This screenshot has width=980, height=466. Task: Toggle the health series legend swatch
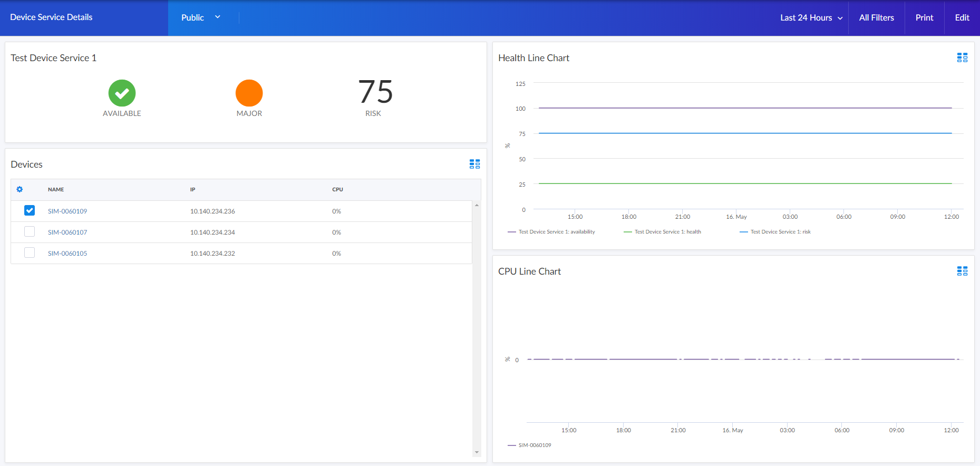pyautogui.click(x=627, y=232)
